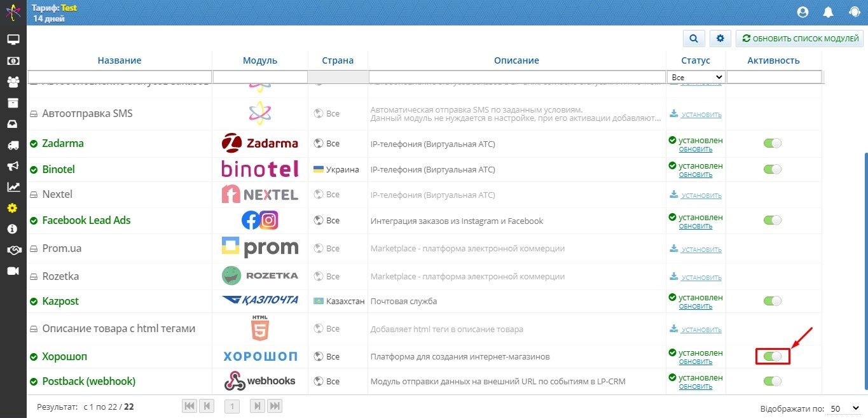Screen dimensions: 868x418
Task: Click Обновить link for Хорошоп
Action: (x=696, y=361)
